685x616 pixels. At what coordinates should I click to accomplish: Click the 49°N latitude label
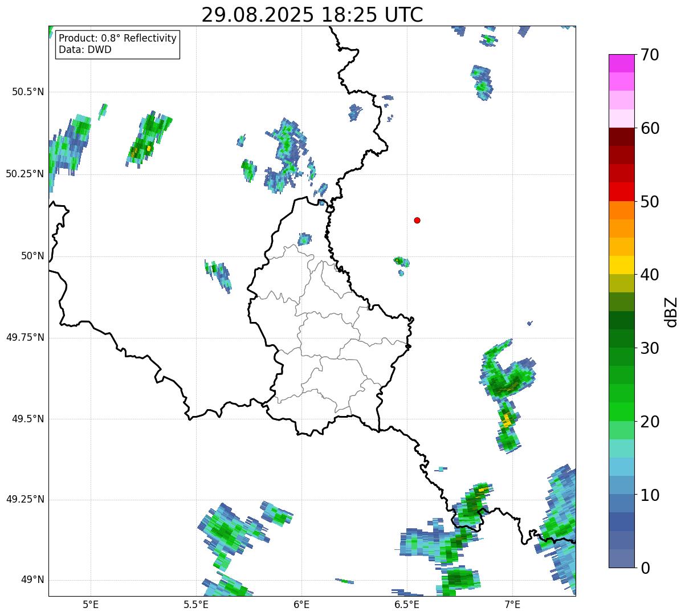tap(32, 580)
